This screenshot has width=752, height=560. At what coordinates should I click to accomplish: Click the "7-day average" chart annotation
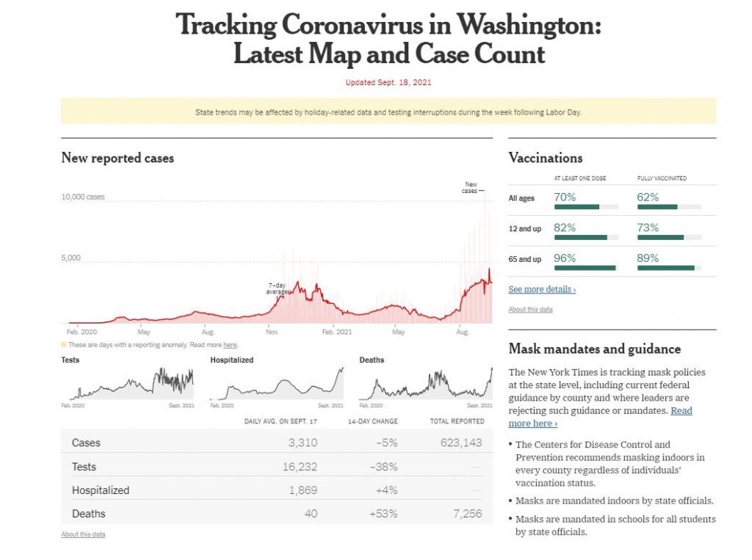277,288
